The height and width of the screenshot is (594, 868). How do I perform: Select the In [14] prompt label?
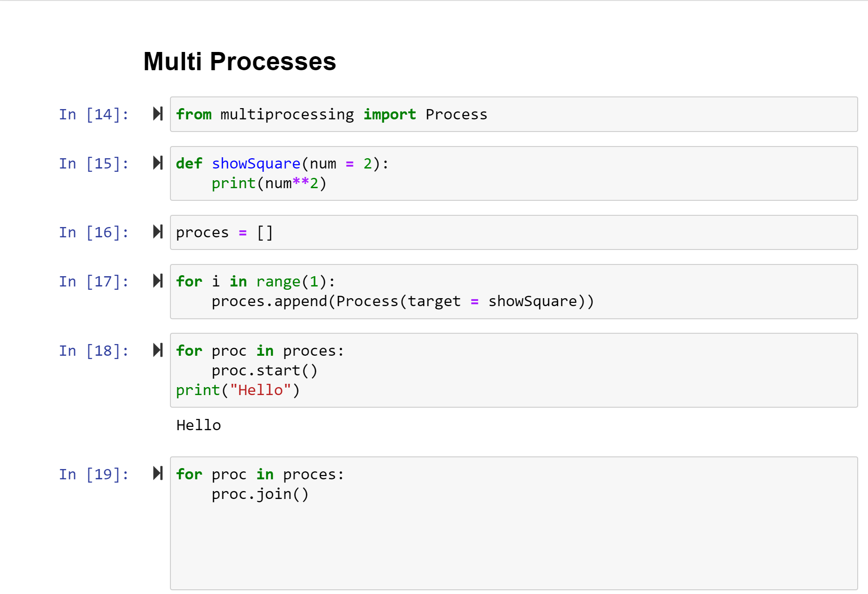(x=94, y=114)
